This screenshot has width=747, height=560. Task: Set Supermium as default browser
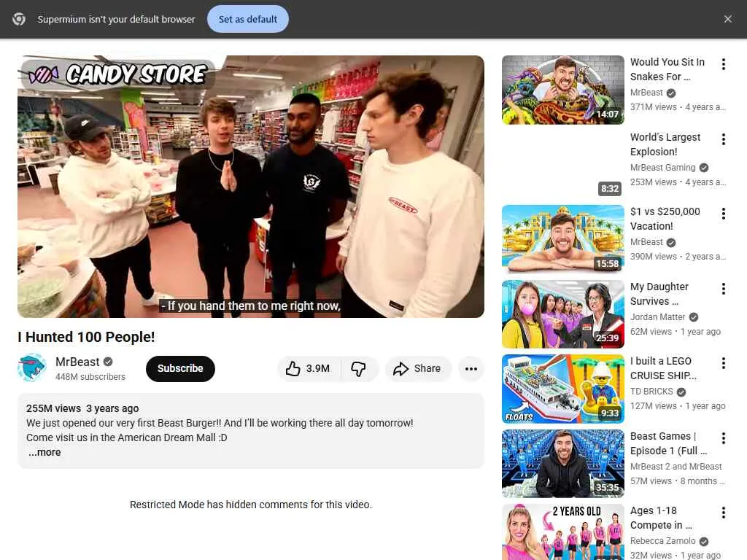[248, 19]
